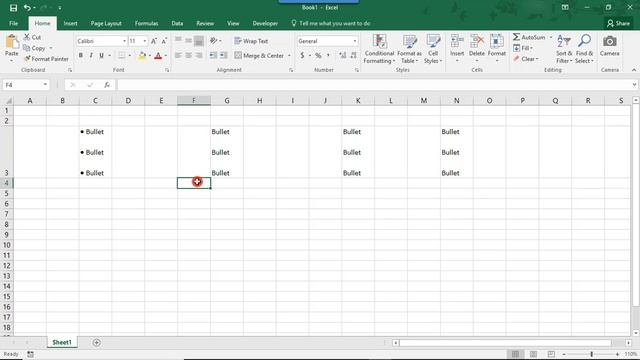Expand Merge & Center options arrow

(x=289, y=56)
